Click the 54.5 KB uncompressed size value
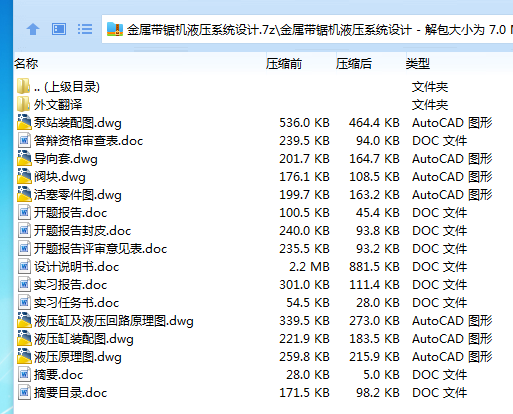The height and width of the screenshot is (414, 513). (x=308, y=303)
